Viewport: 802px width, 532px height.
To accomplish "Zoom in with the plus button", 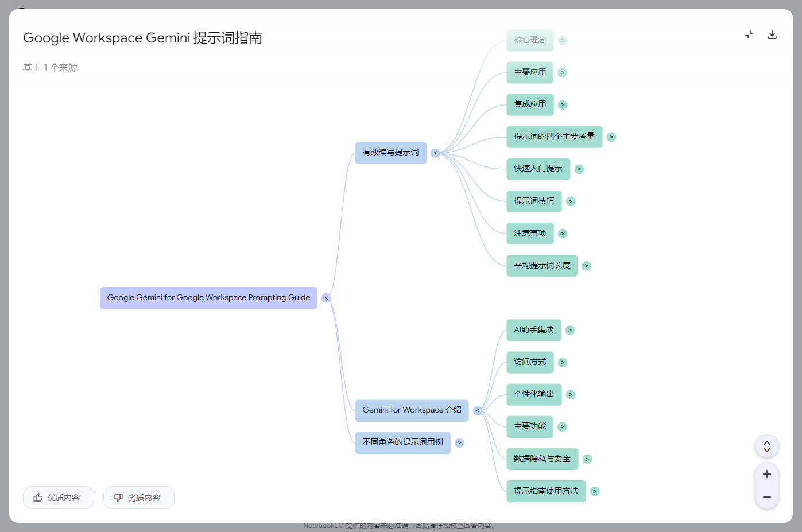I will pyautogui.click(x=767, y=474).
